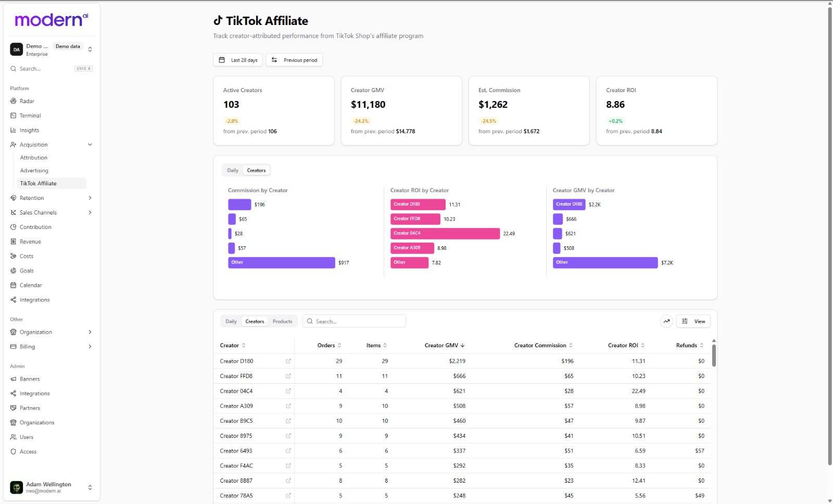833x504 pixels.
Task: Click the Creator GMV summary card
Action: 401,111
